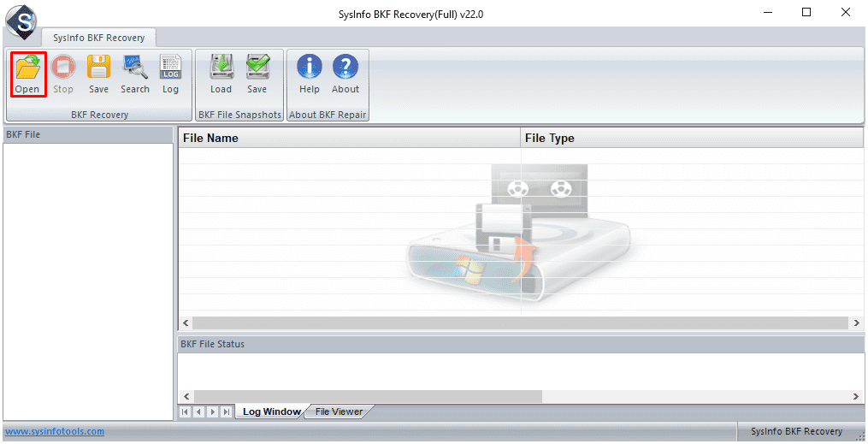Screen dimensions: 868x444
Task: Jump to last tab with navigation arrow
Action: (x=226, y=411)
